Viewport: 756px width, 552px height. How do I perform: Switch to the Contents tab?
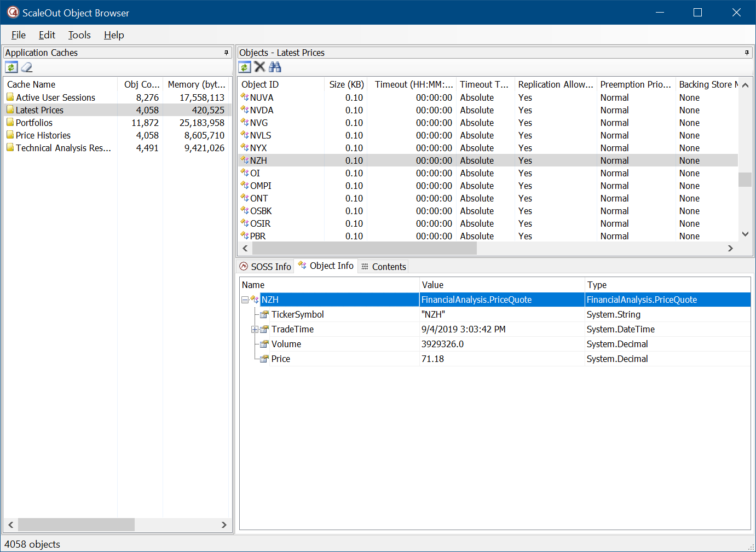click(x=383, y=267)
